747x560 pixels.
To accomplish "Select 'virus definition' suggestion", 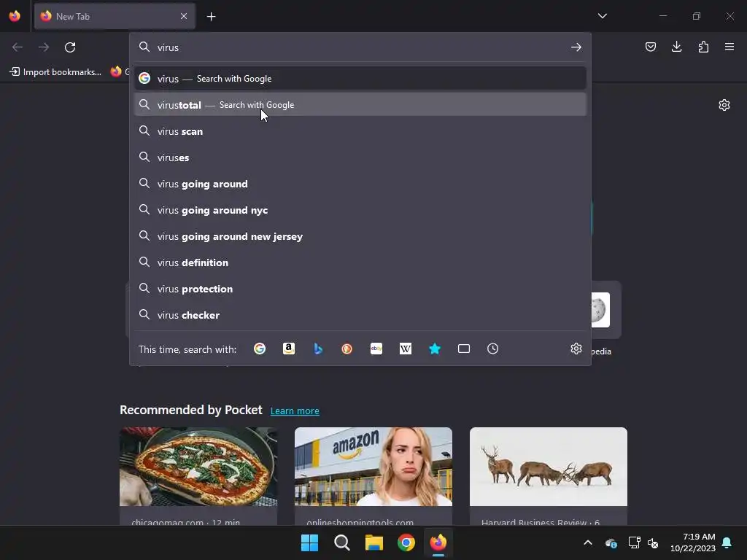I will 360,262.
